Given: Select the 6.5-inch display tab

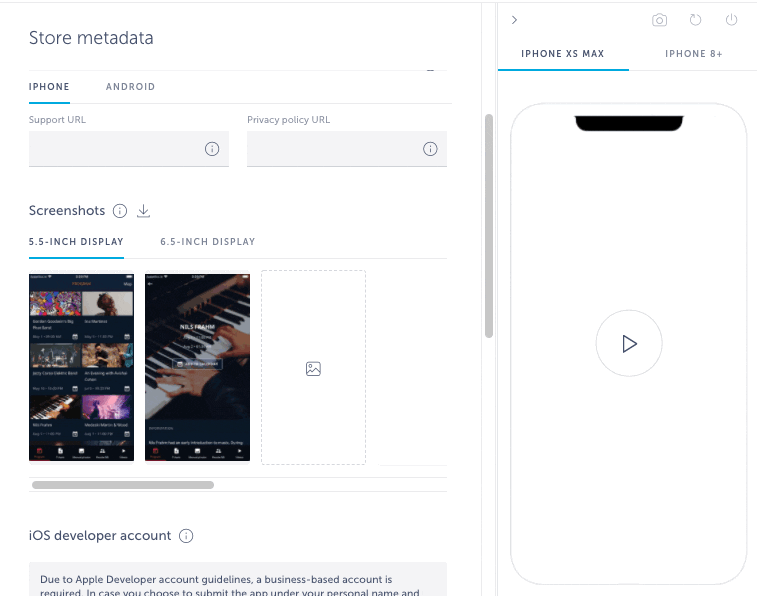Looking at the screenshot, I should point(208,242).
